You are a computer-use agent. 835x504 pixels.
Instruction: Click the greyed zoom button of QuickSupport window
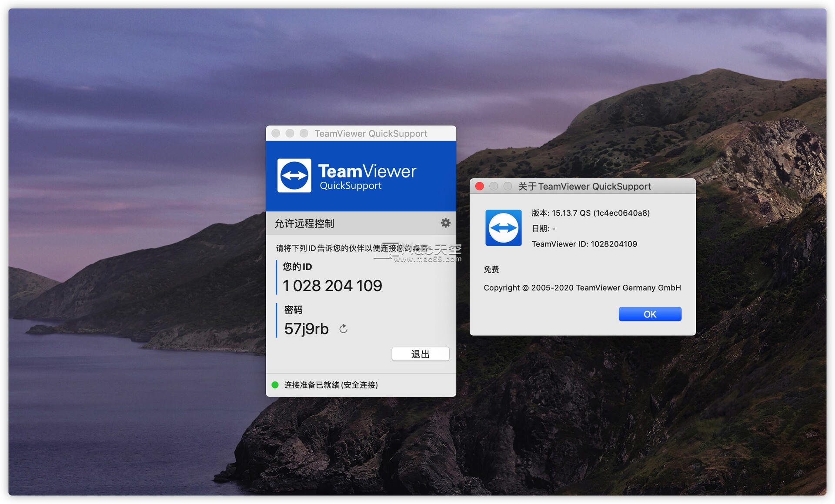(304, 133)
